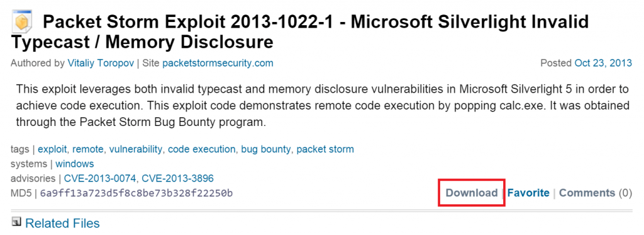Click the MD5 hash value
Screen dimensions: 644x235
(136, 193)
